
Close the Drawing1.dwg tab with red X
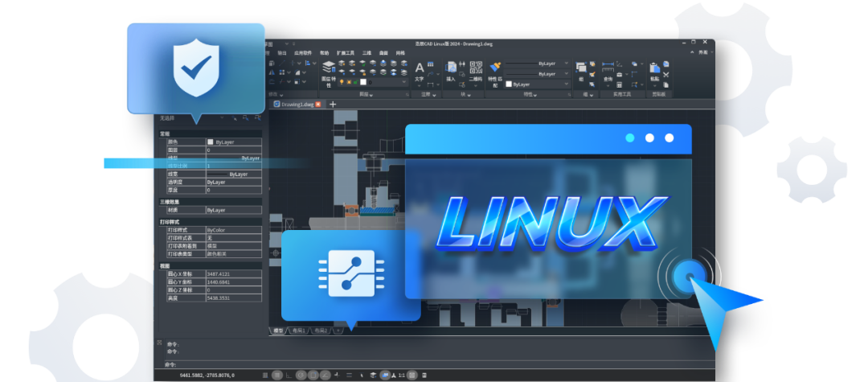pyautogui.click(x=317, y=104)
